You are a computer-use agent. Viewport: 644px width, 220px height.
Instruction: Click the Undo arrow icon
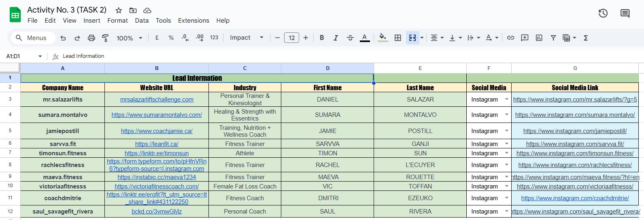(x=63, y=38)
